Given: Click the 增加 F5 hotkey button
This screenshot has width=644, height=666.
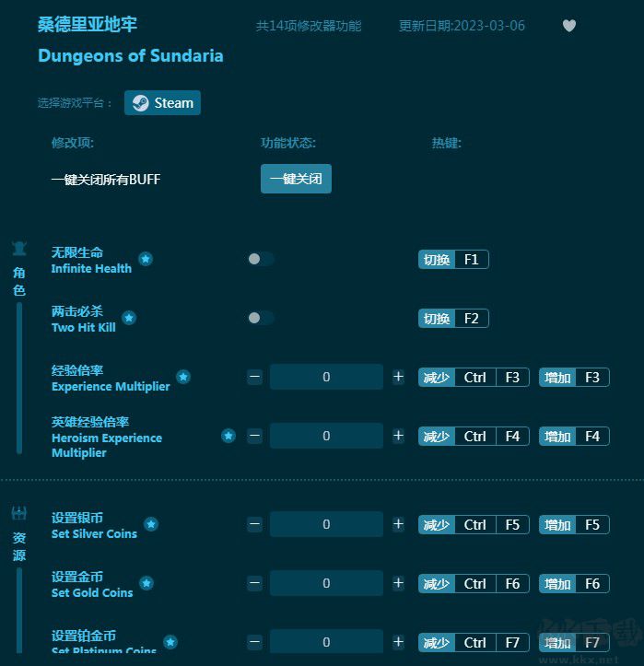Looking at the screenshot, I should click(x=574, y=524).
